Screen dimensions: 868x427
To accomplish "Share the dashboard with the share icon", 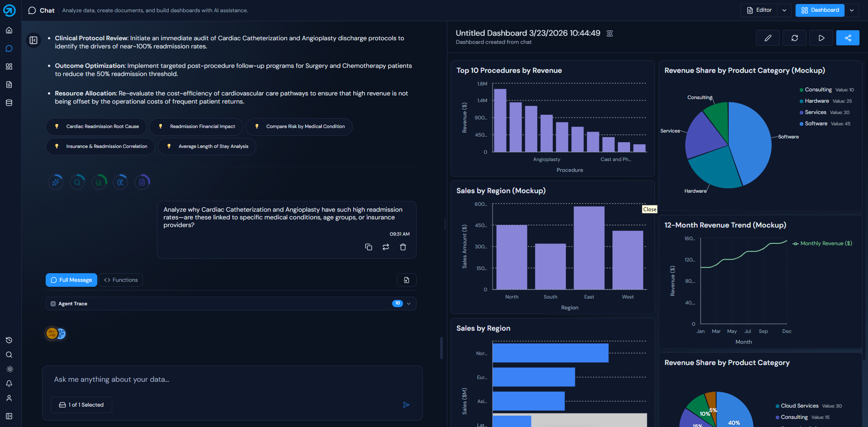I will tap(848, 38).
